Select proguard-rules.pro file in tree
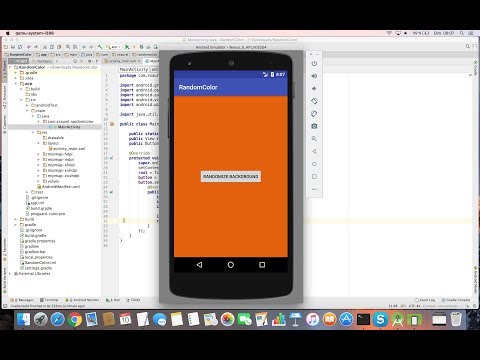 click(x=48, y=214)
